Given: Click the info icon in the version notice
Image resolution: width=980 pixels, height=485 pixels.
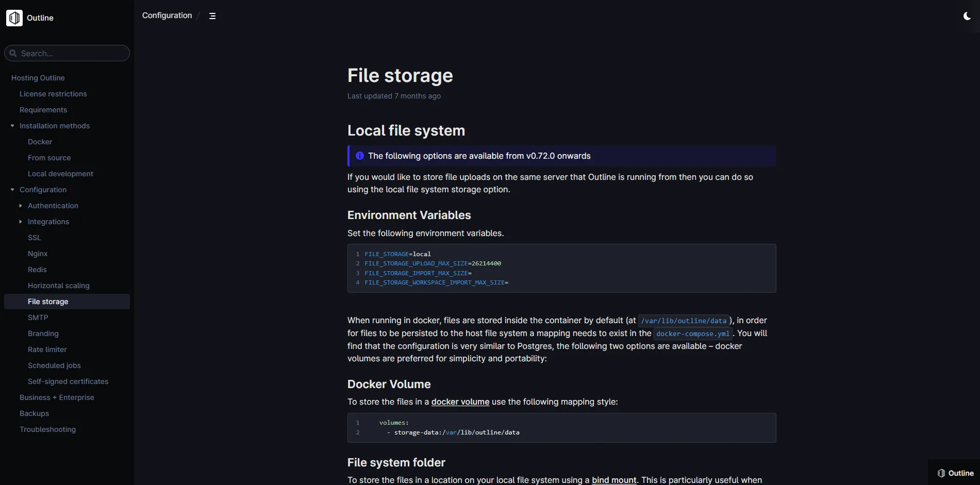Looking at the screenshot, I should tap(360, 156).
